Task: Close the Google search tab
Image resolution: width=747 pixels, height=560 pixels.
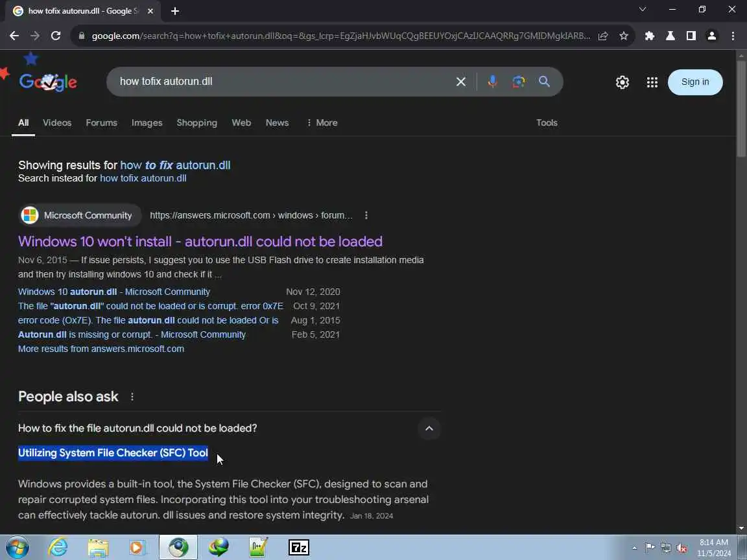Action: [150, 11]
